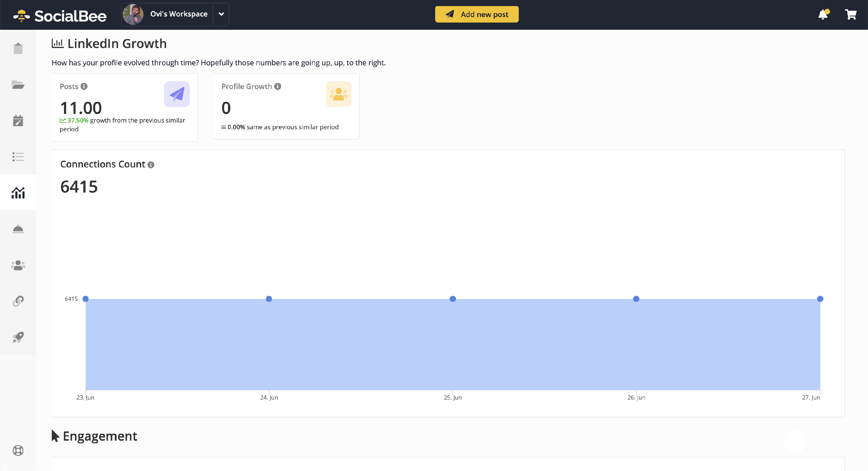
Task: Open the folder sidebar icon
Action: [x=18, y=84]
